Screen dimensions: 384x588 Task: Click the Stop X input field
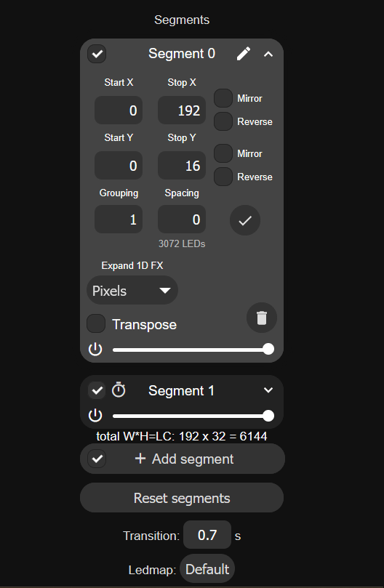pos(182,110)
